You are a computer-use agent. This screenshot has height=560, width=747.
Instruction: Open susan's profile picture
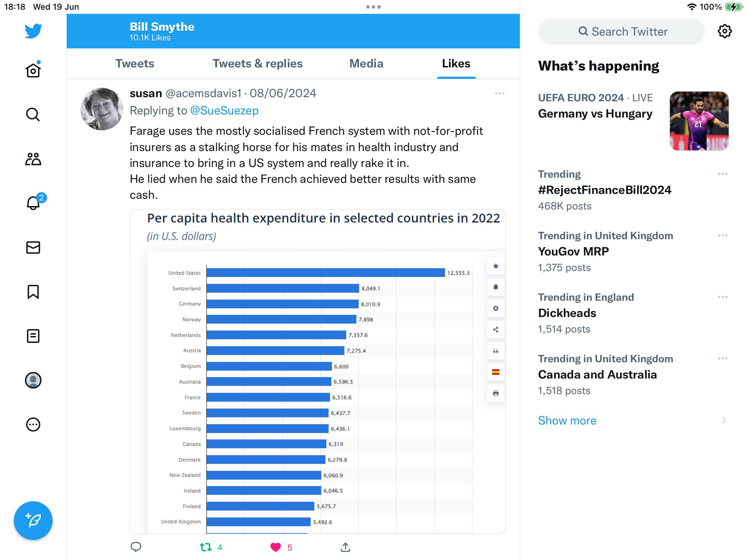(x=102, y=109)
